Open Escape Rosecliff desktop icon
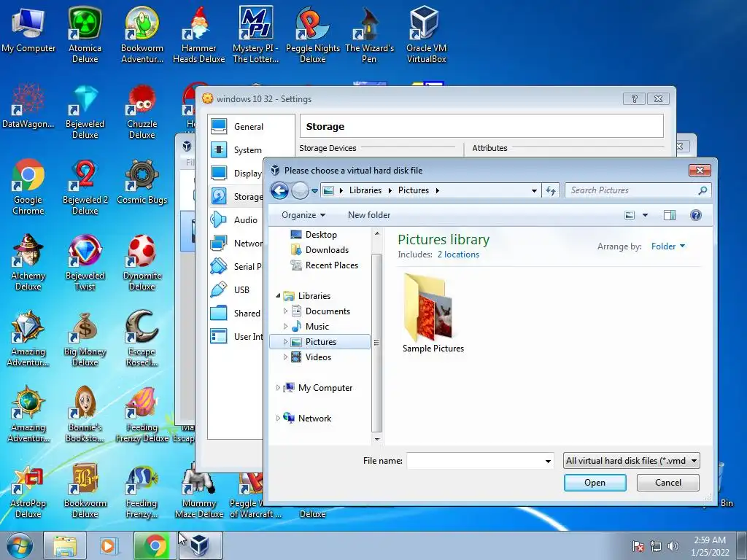The image size is (747, 560). (x=142, y=338)
